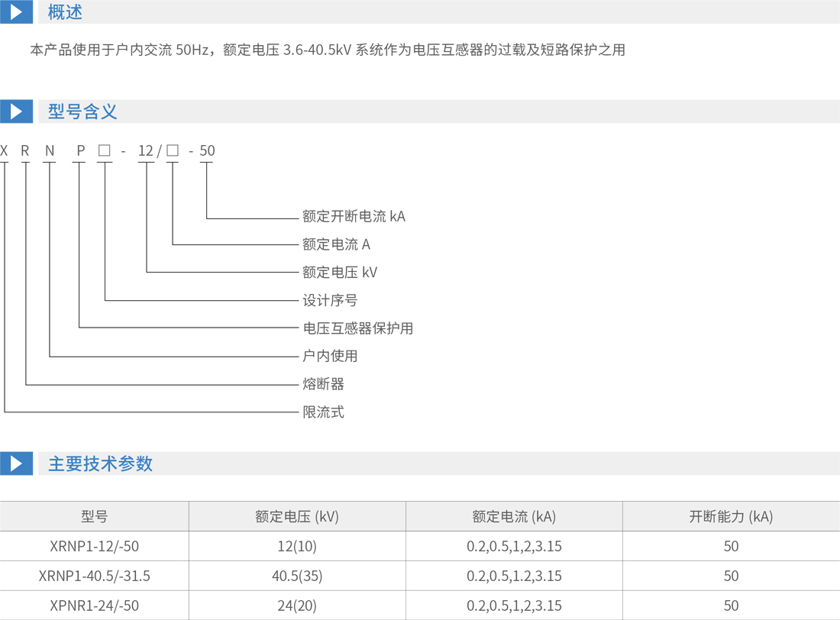
Task: Click the 户内使用 label
Action: (330, 356)
